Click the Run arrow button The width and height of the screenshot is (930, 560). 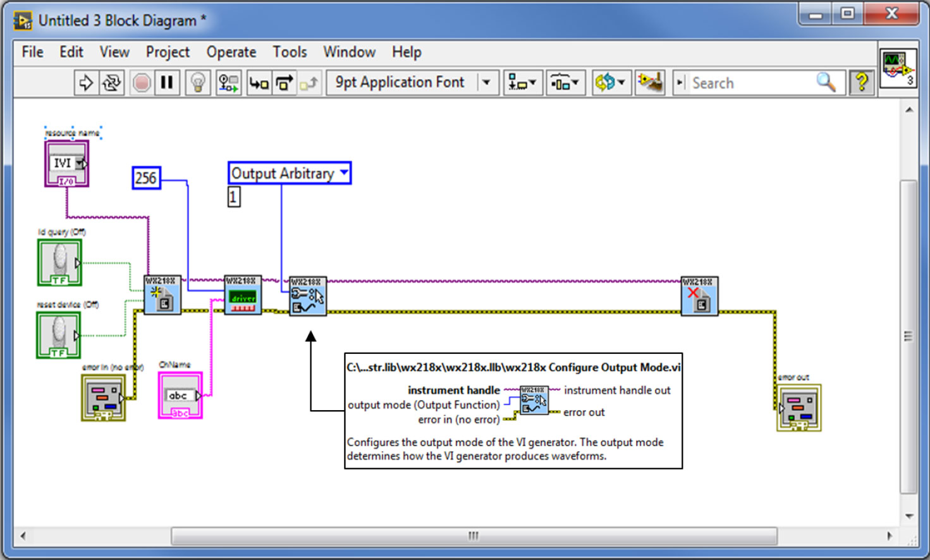tap(85, 83)
